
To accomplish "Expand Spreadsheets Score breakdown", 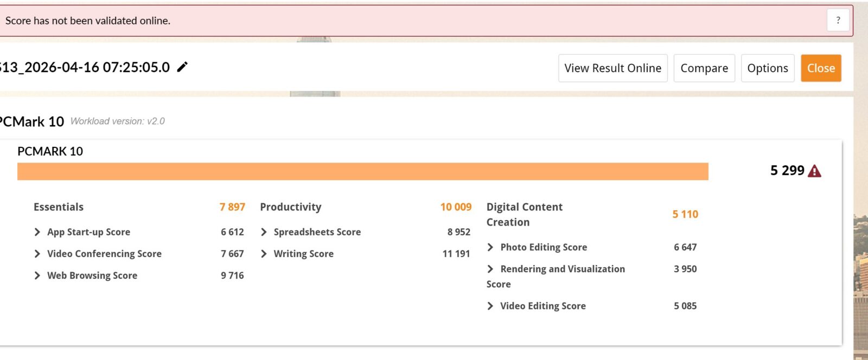I will click(264, 232).
